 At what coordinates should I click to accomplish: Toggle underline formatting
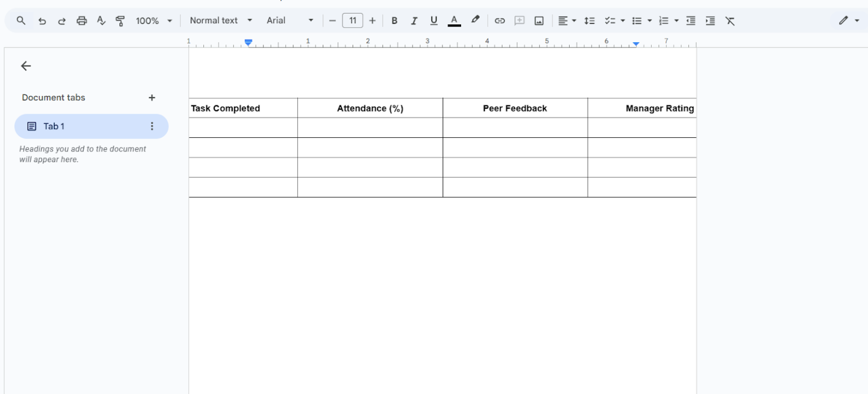coord(433,20)
